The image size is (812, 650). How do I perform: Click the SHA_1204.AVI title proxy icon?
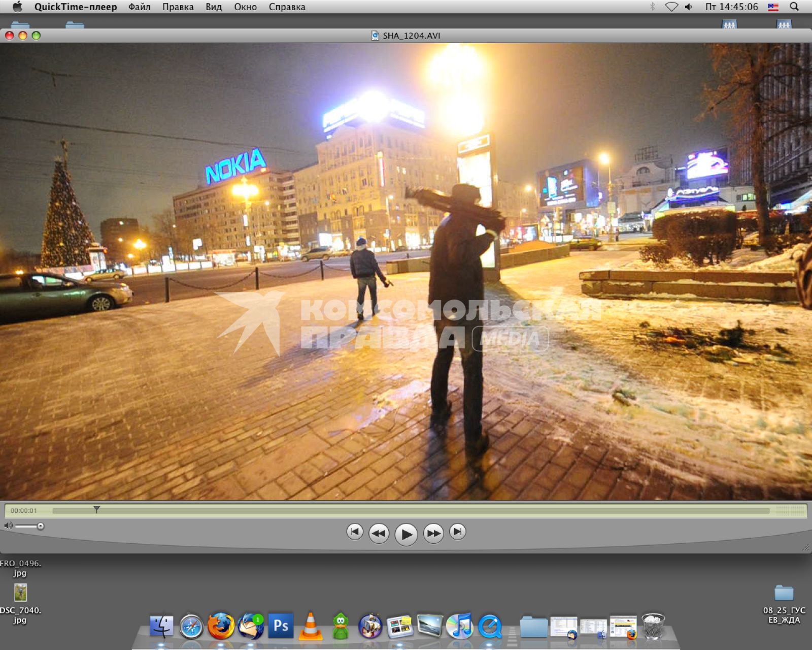click(375, 36)
